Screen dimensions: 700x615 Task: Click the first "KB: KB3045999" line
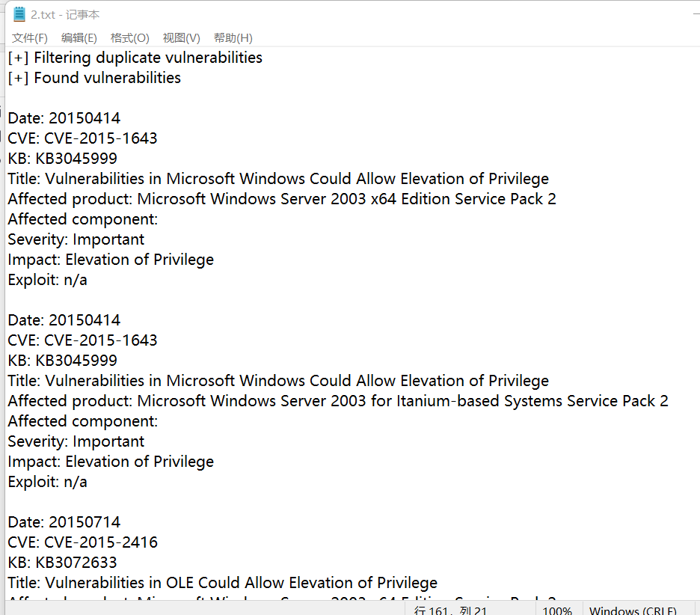(x=63, y=159)
